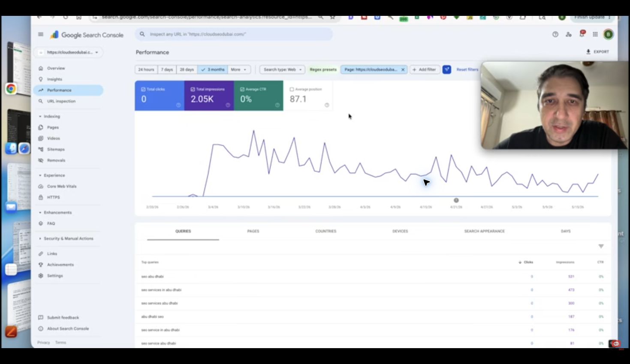
Task: Click the Export download icon
Action: click(588, 51)
